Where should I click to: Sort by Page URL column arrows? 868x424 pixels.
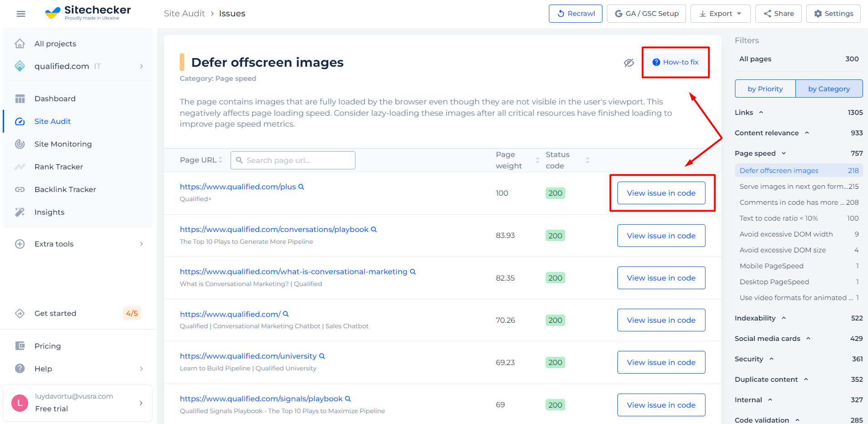point(221,160)
